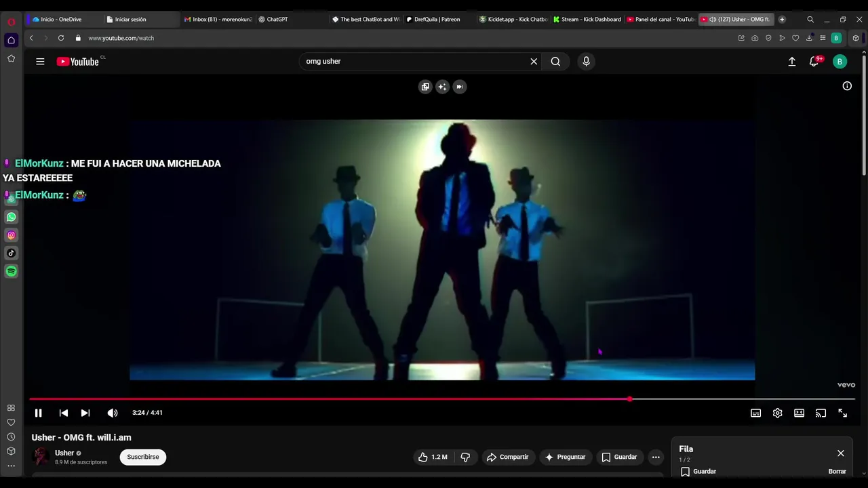
Task: Go back in browser history
Action: [31, 38]
